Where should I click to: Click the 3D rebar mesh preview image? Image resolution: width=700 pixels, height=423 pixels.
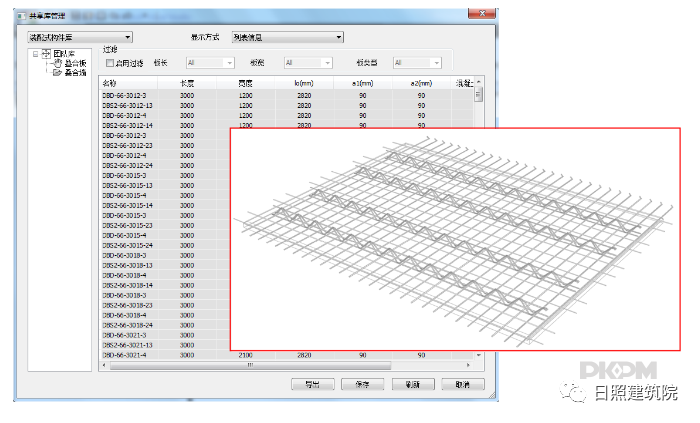point(455,238)
